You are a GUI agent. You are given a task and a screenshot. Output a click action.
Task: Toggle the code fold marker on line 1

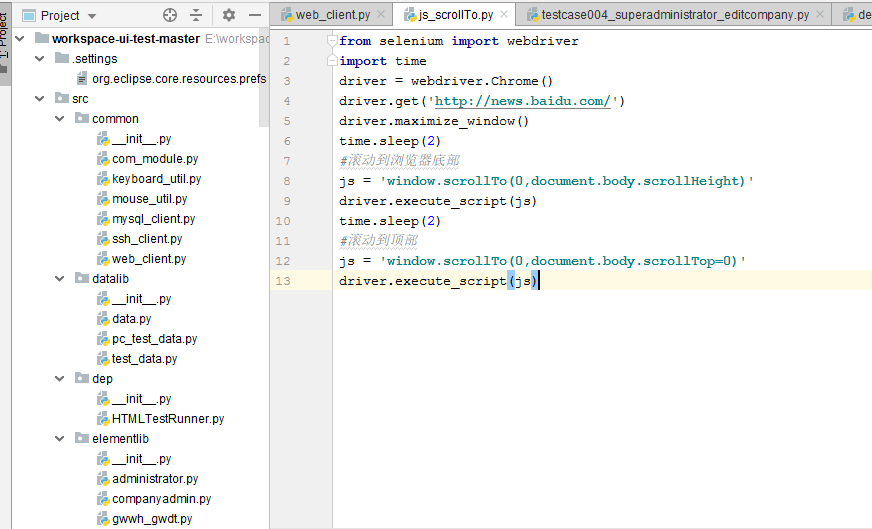click(333, 41)
